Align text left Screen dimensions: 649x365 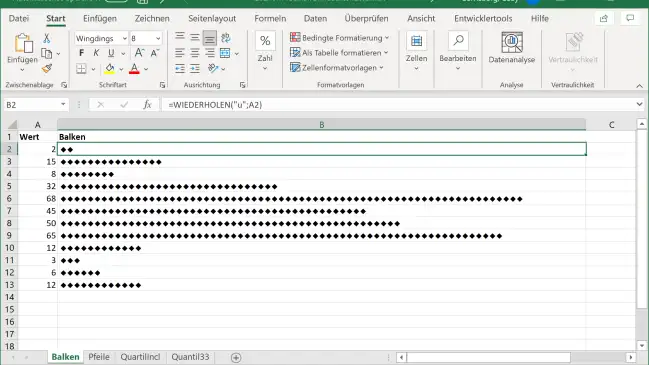180,53
